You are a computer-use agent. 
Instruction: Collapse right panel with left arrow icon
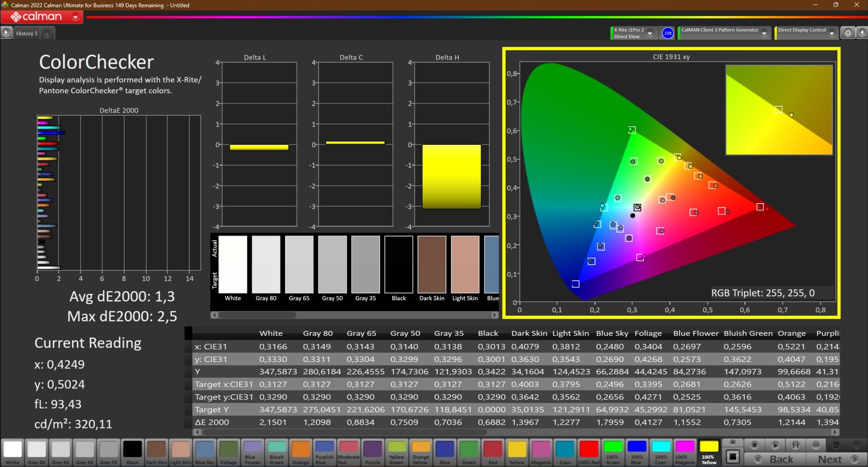tap(862, 33)
